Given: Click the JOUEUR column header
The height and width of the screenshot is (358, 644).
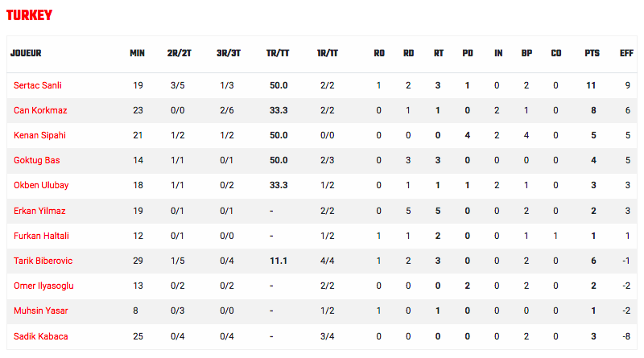Looking at the screenshot, I should [26, 53].
